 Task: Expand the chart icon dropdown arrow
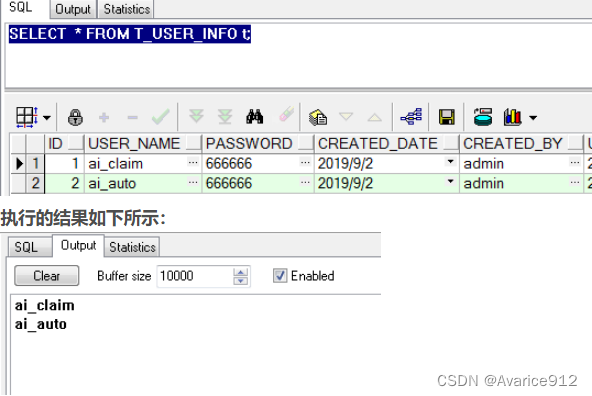[x=533, y=118]
